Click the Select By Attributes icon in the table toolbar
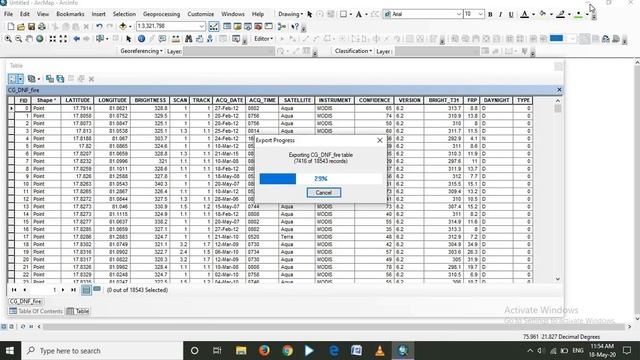The image size is (640, 360). point(50,79)
